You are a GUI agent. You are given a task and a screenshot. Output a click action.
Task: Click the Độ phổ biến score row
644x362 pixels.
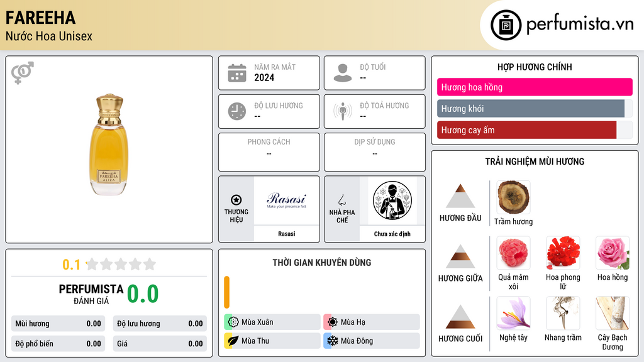(x=58, y=344)
